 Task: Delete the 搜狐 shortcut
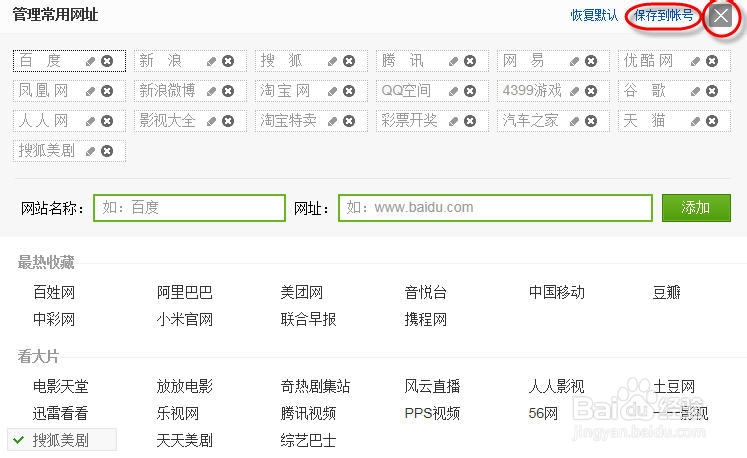pyautogui.click(x=349, y=61)
